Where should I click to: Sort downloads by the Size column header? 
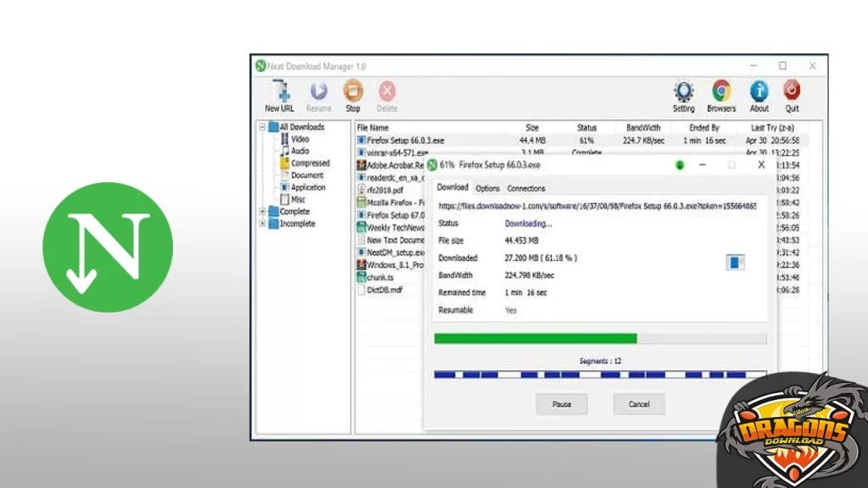(532, 127)
